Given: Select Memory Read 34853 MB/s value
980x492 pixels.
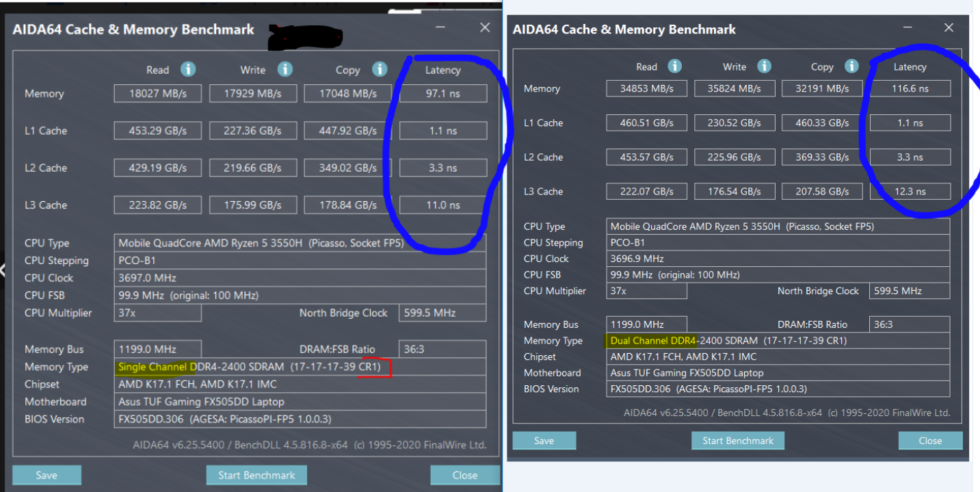Looking at the screenshot, I should tap(646, 88).
